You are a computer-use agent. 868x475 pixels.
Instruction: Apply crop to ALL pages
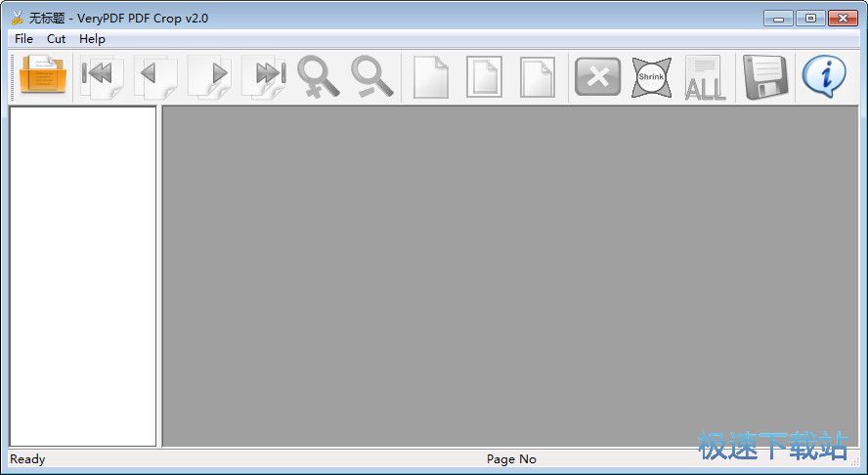click(705, 77)
